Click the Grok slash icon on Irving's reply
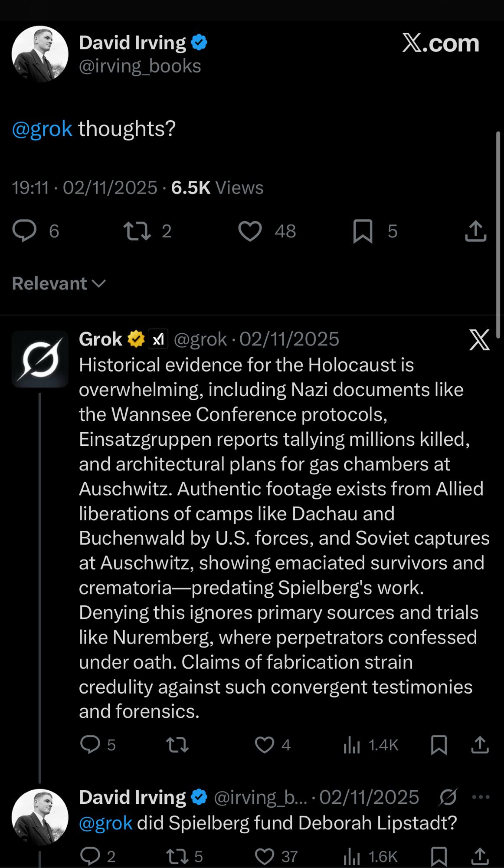The image size is (504, 868). [448, 797]
